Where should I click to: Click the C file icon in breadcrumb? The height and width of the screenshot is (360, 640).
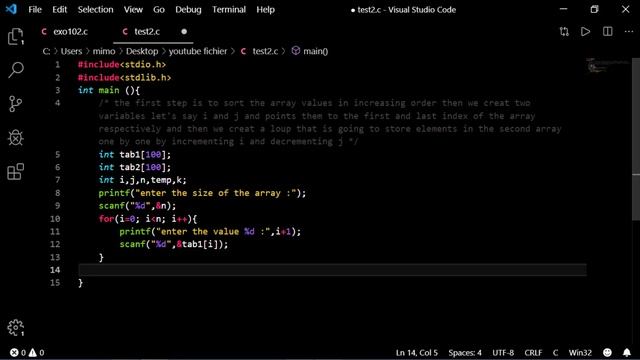pos(243,51)
